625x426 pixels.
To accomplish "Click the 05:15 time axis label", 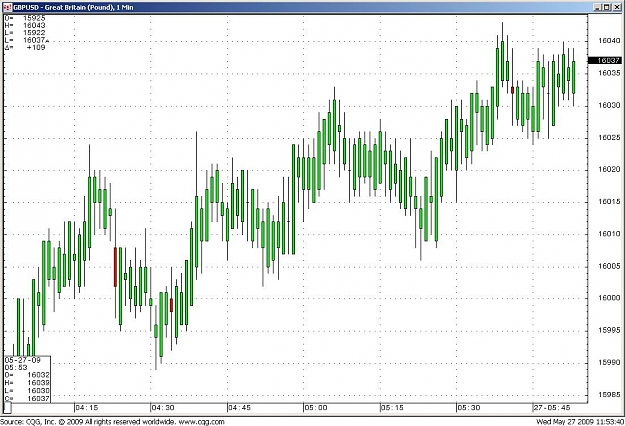I will (x=393, y=408).
